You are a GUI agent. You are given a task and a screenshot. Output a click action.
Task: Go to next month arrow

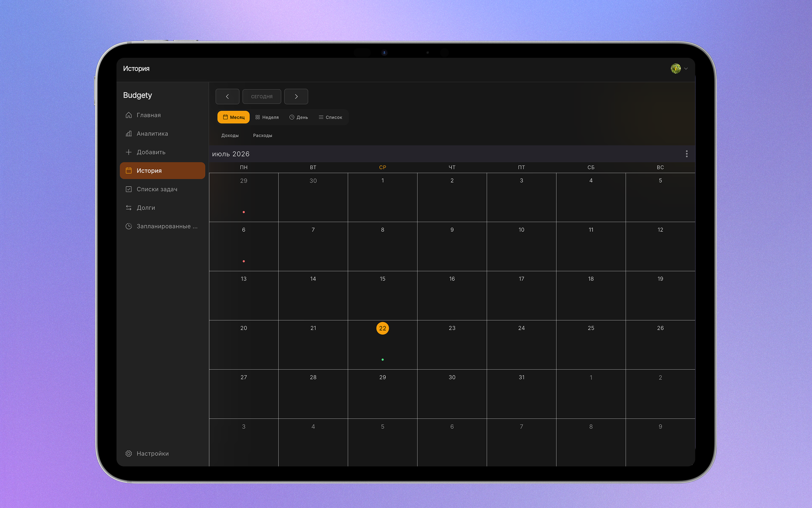[296, 97]
